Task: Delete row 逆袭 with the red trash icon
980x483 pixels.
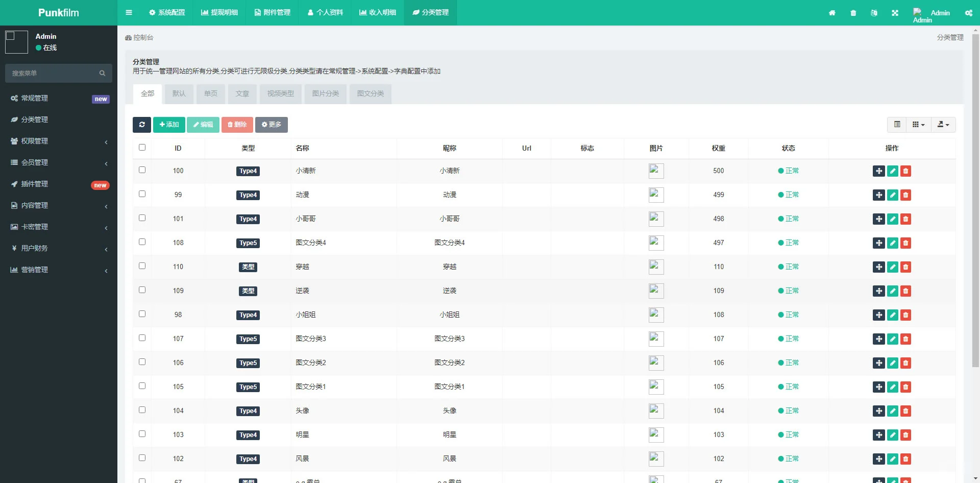Action: [905, 291]
